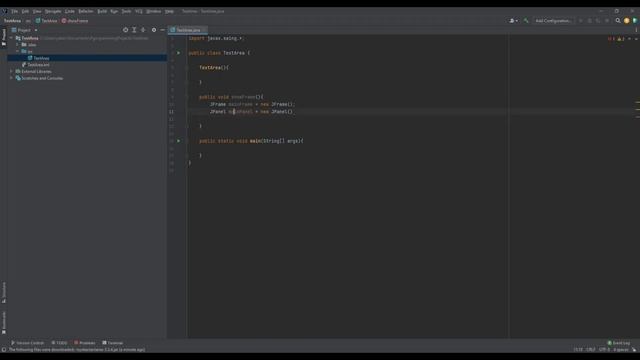Open the Refactor menu
The height and width of the screenshot is (360, 640).
[x=86, y=11]
